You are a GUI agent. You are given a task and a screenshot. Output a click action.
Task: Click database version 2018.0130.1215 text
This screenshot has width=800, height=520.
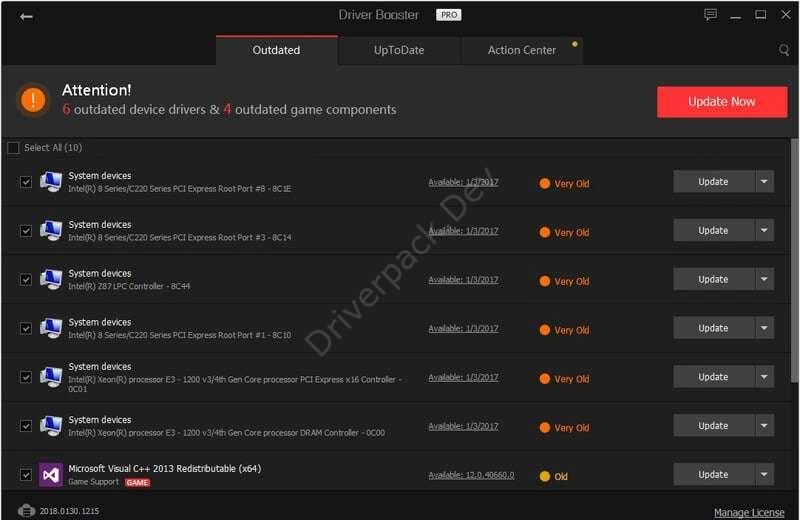[x=69, y=511]
